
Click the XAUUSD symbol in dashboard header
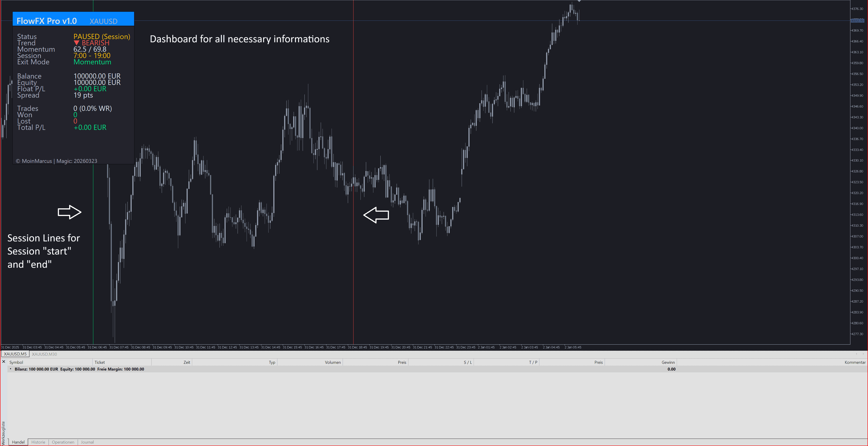[x=104, y=21]
